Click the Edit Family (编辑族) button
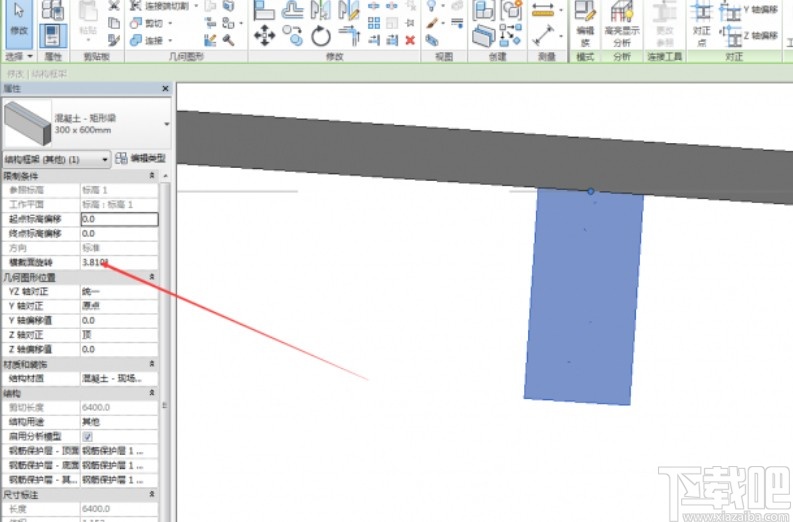793x522 pixels. pos(585,24)
